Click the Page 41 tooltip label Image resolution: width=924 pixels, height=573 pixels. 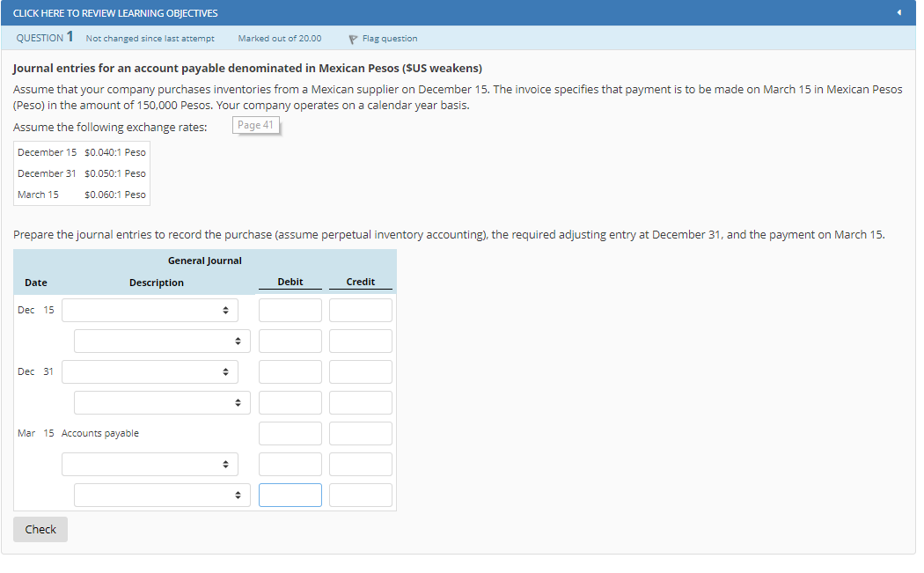[256, 126]
